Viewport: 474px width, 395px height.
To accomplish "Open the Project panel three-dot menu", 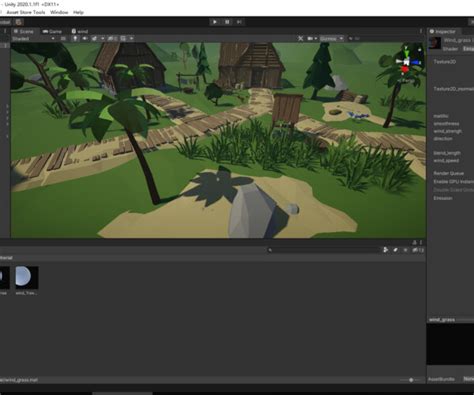I will [x=421, y=242].
